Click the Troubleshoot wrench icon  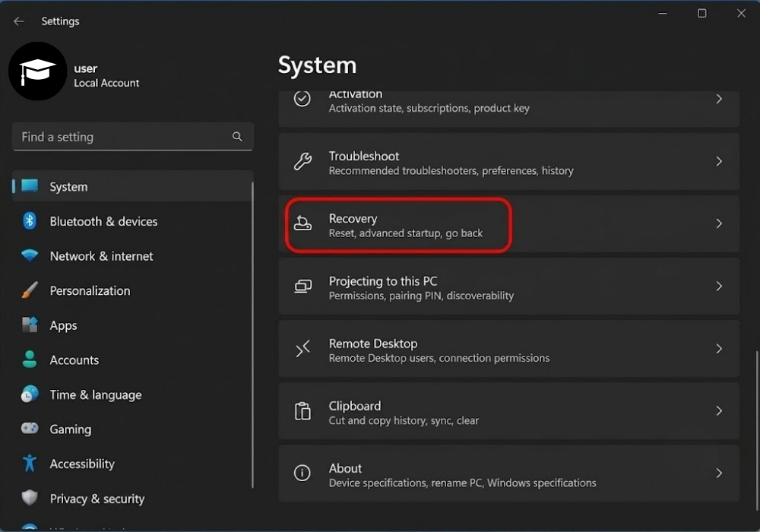(x=302, y=161)
